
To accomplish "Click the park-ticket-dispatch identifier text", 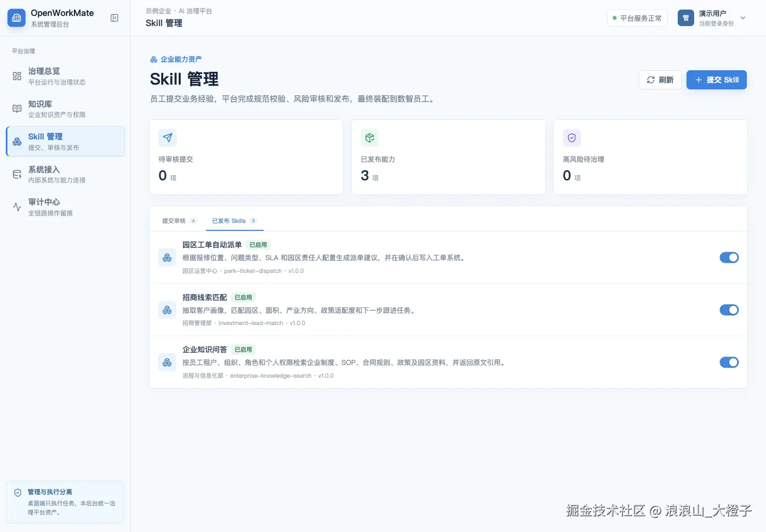I will [x=253, y=271].
